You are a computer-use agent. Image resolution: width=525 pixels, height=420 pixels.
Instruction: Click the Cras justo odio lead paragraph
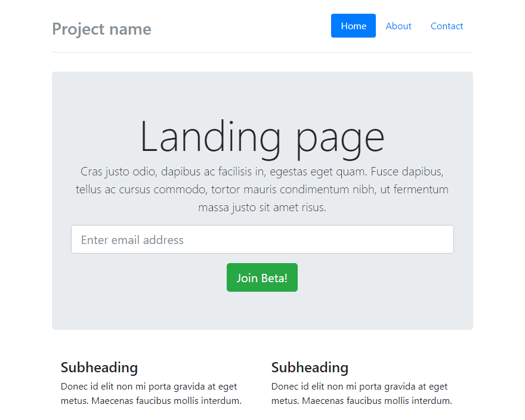pyautogui.click(x=262, y=189)
